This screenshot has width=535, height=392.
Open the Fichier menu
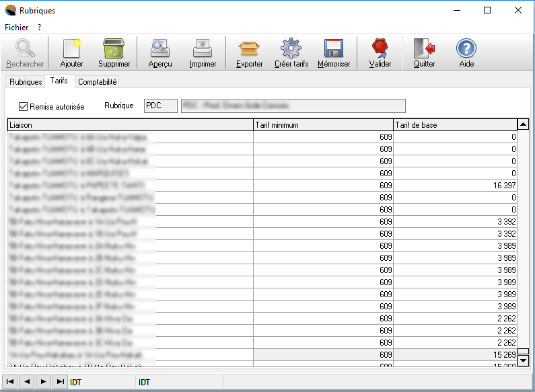point(17,28)
